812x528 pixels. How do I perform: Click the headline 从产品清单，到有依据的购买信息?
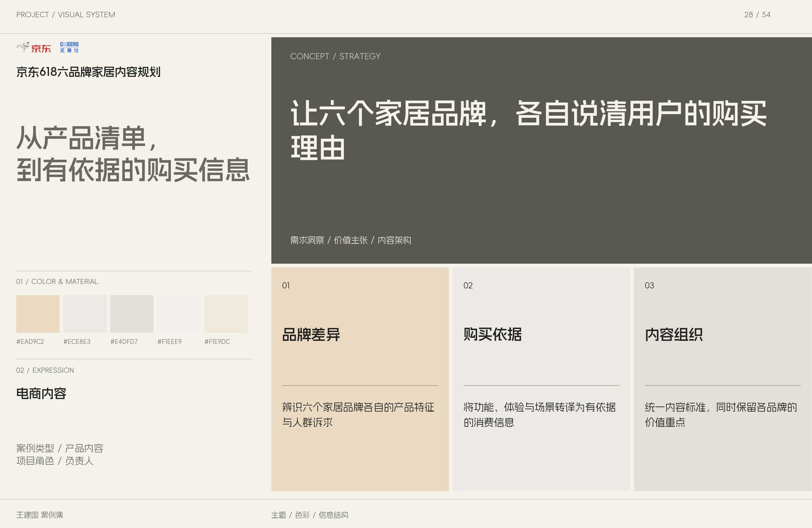tap(133, 154)
